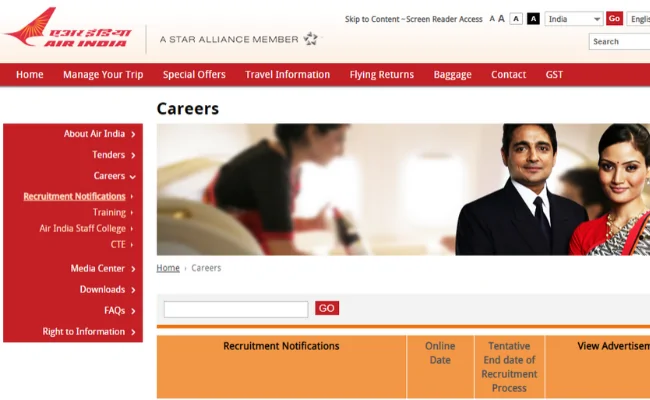Click the Media Center chevron arrow
650x400 pixels.
133,269
